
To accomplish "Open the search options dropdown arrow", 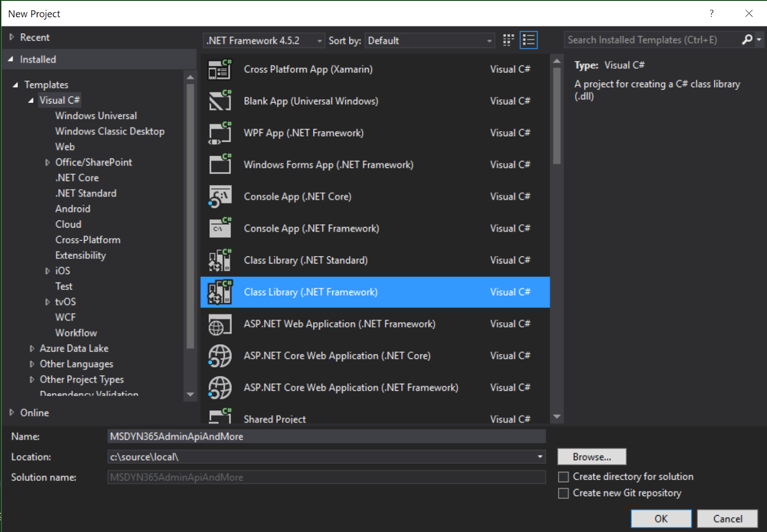I will tap(759, 40).
